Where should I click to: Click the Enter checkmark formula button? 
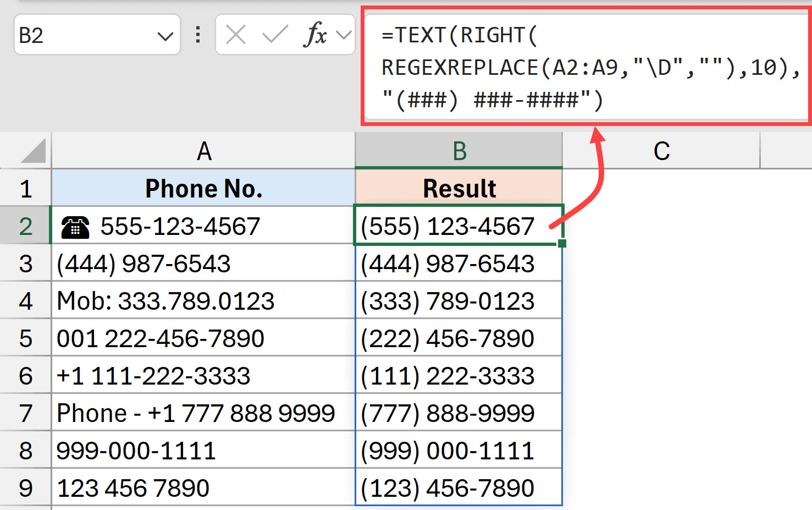click(275, 35)
